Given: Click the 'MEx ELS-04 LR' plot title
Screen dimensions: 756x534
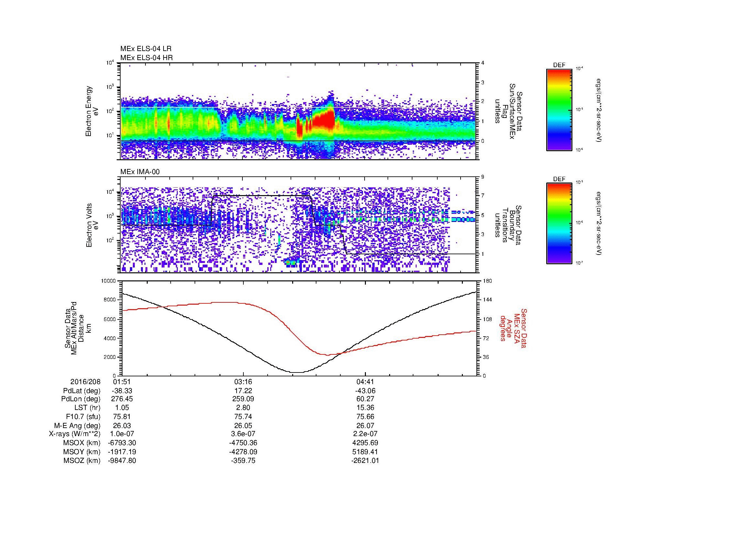Looking at the screenshot, I should pyautogui.click(x=146, y=49).
